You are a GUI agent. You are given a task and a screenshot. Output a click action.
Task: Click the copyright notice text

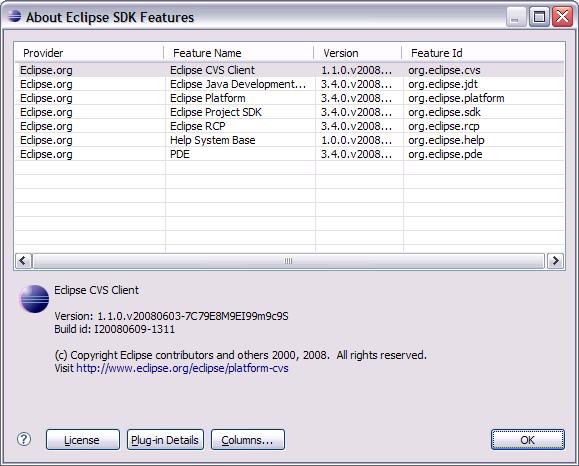(x=240, y=355)
